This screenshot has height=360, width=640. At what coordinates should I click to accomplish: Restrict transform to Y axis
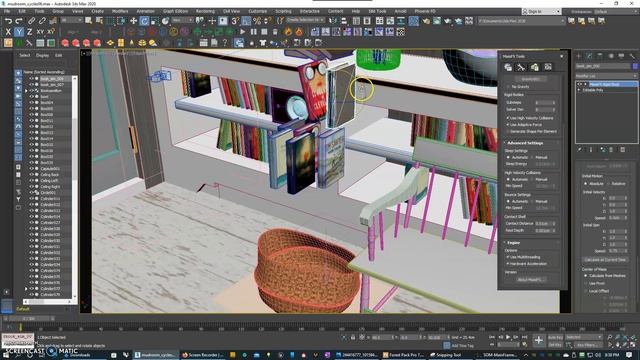[19, 31]
